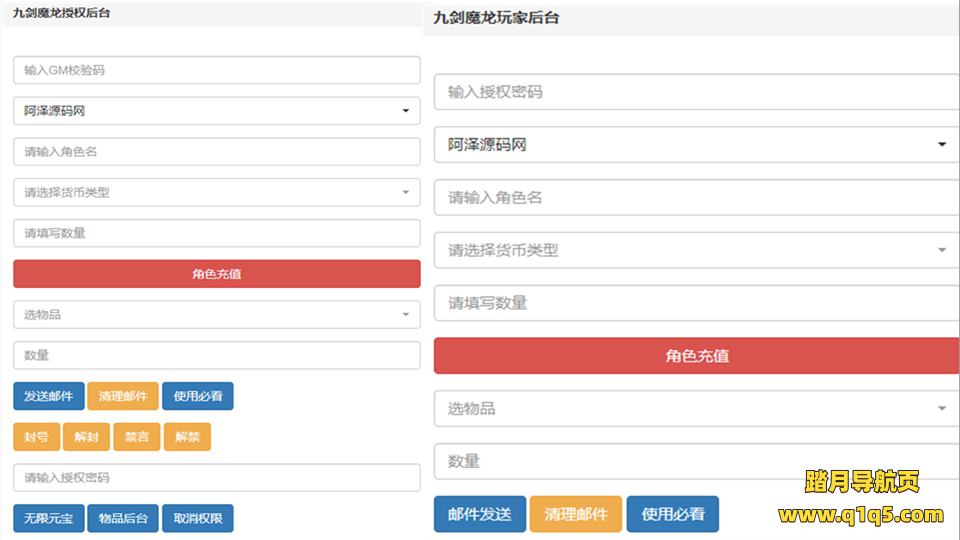Click the blue 发送邮件 button
Viewport: 960px width, 540px height.
tap(48, 396)
